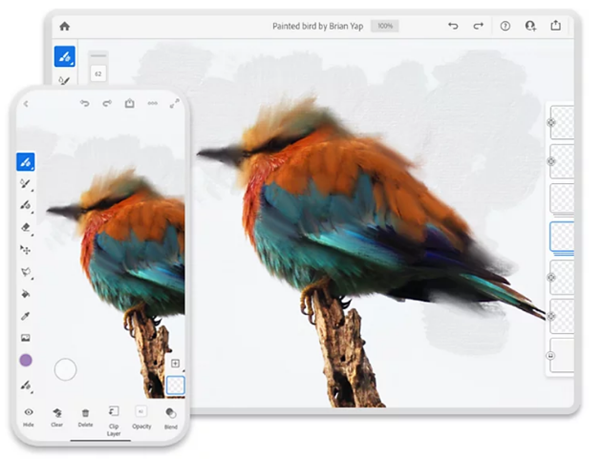Tap Hide to hide the layer

pos(28,417)
